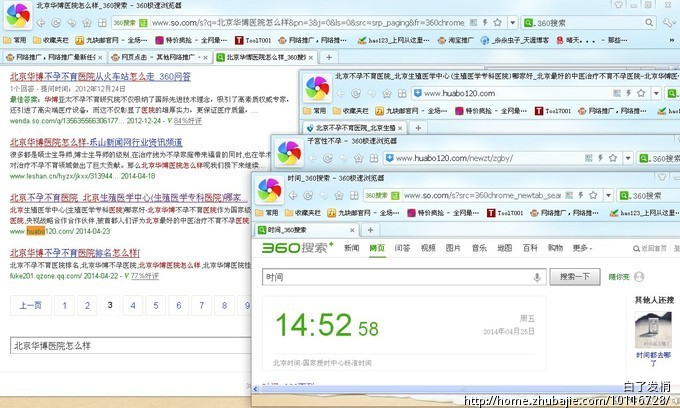Click lightning icon in 子宫性不孕 window address bar
This screenshot has width=680, height=408.
coord(600,158)
